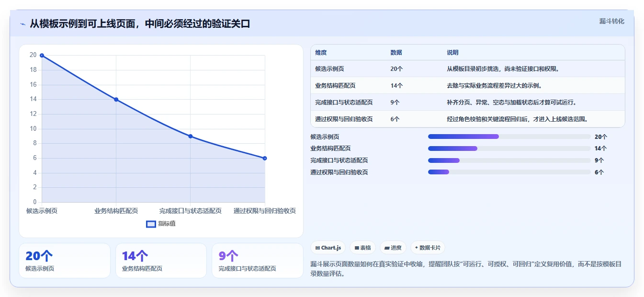Click the 14个 value beside the second progress bar
The height and width of the screenshot is (297, 644).
pyautogui.click(x=601, y=148)
